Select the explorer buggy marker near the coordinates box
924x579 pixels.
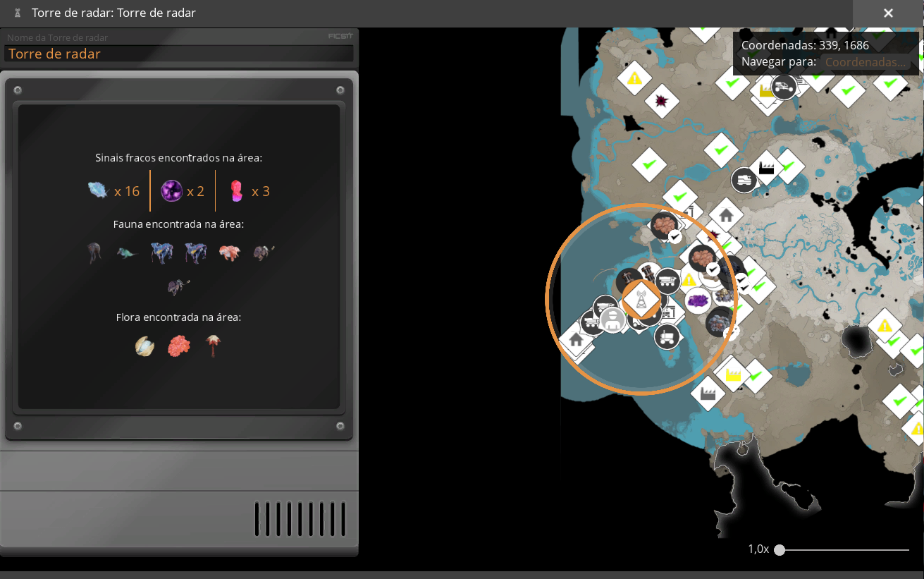[783, 87]
